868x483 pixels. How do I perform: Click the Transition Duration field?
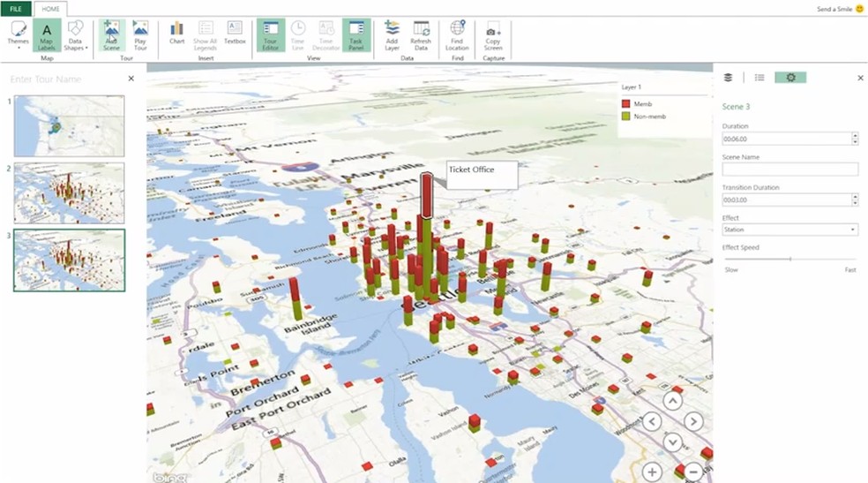point(786,200)
